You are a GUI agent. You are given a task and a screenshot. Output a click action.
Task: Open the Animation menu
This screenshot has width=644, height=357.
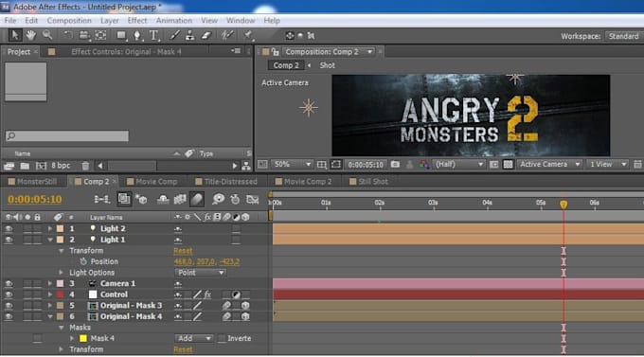[173, 21]
